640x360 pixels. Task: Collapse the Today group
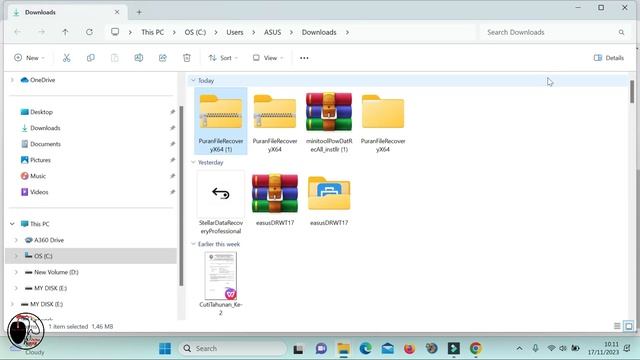click(x=193, y=80)
